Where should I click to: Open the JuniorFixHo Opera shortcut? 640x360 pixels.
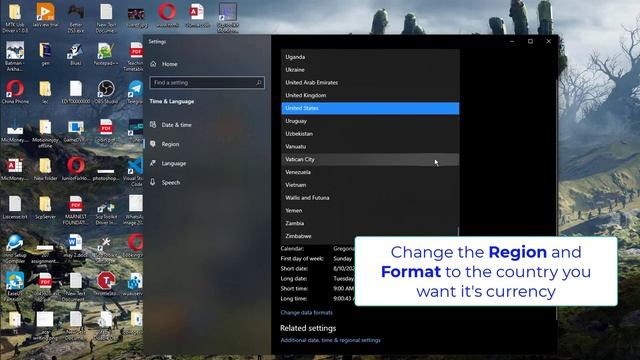[x=76, y=169]
